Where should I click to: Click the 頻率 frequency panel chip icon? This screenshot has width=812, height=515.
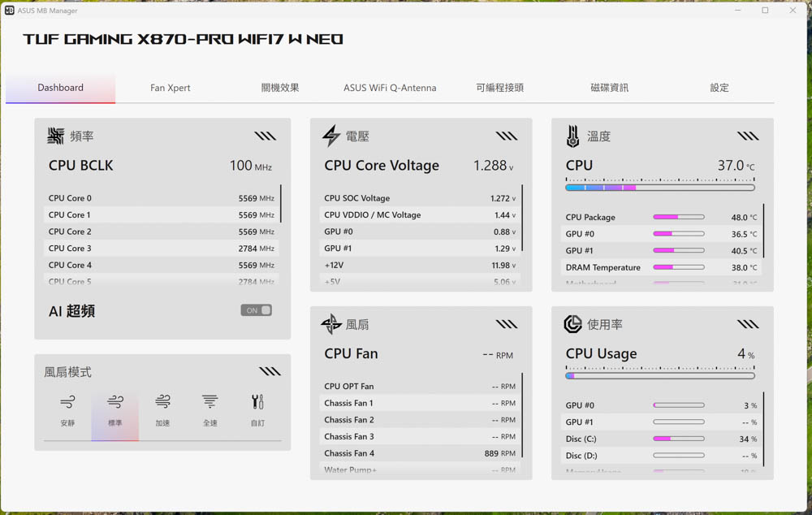(x=56, y=136)
